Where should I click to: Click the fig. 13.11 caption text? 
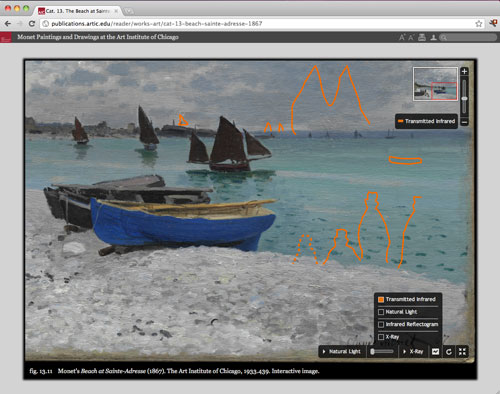[x=174, y=371]
